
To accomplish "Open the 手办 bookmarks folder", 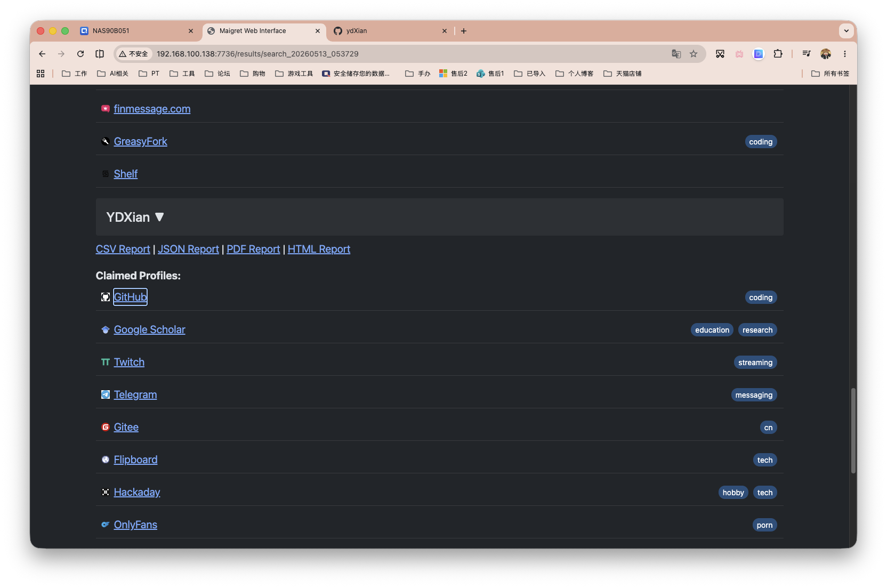I will pos(418,74).
